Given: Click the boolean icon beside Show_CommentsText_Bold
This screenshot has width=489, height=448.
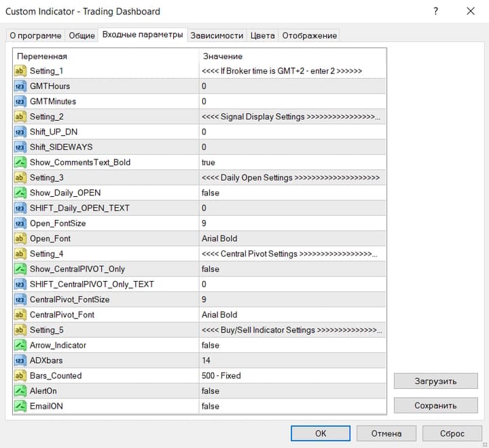Looking at the screenshot, I should coord(20,162).
